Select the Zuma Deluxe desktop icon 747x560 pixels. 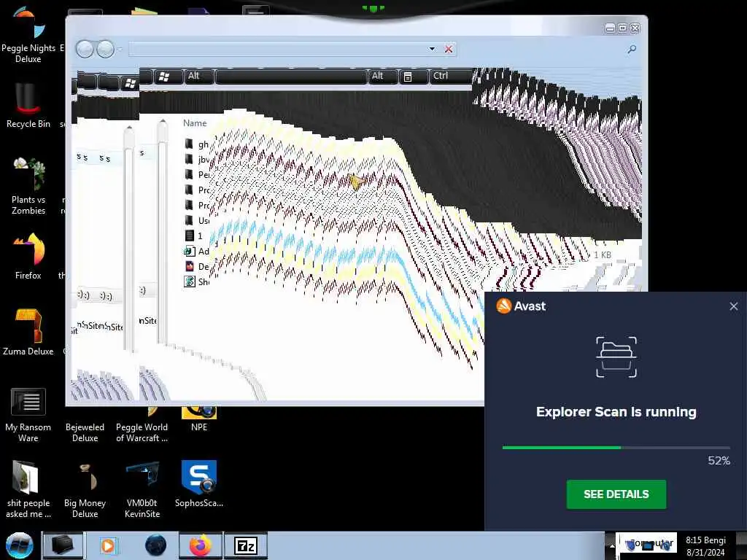point(28,332)
